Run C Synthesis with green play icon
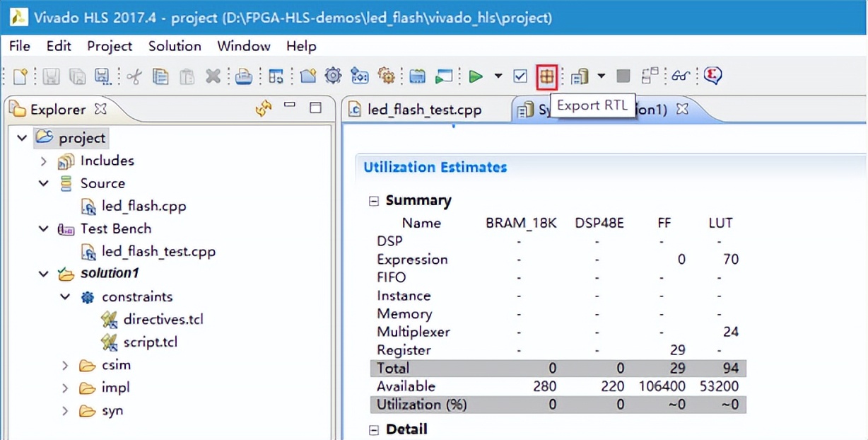 tap(476, 76)
